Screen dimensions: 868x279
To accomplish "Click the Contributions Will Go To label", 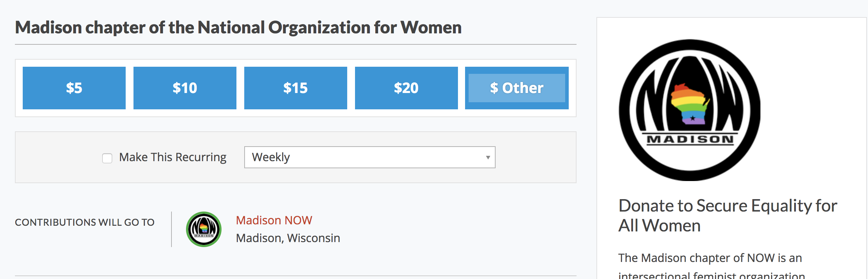I will (85, 222).
